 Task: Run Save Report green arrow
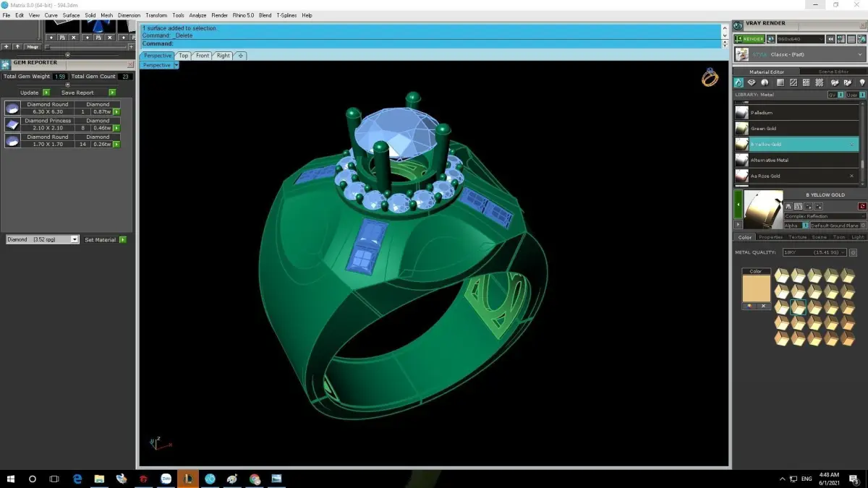112,93
